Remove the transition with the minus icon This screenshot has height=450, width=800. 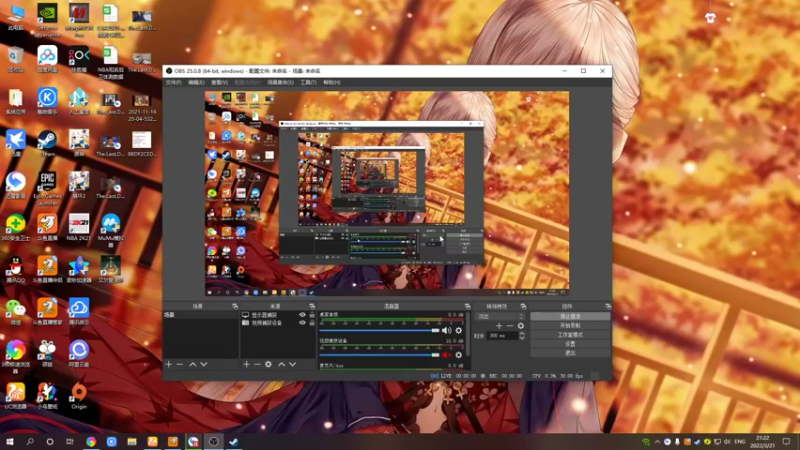point(510,326)
